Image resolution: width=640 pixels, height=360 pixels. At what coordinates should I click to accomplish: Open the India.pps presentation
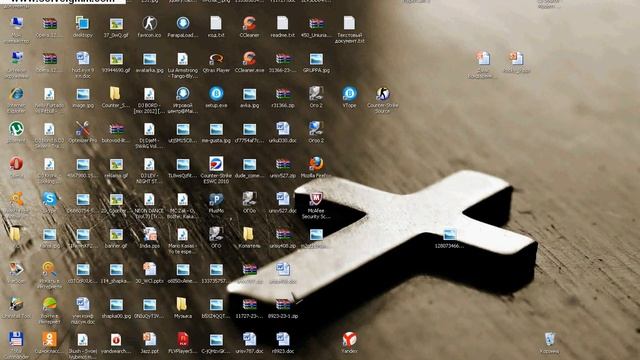coord(149,234)
